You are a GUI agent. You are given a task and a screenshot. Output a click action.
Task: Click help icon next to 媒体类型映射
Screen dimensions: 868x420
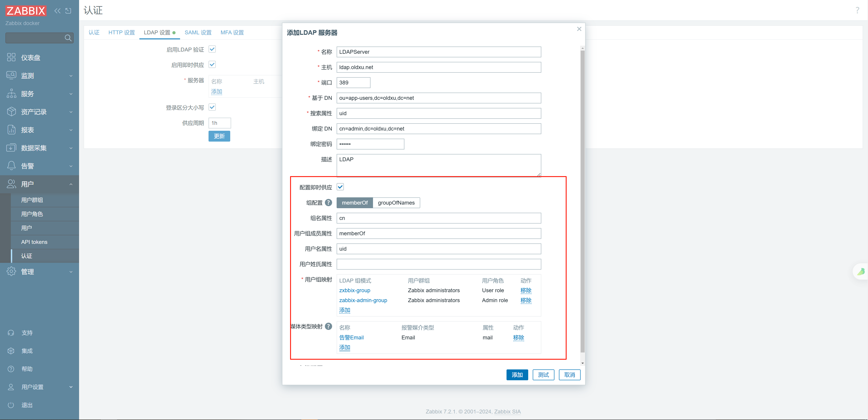[x=328, y=326]
